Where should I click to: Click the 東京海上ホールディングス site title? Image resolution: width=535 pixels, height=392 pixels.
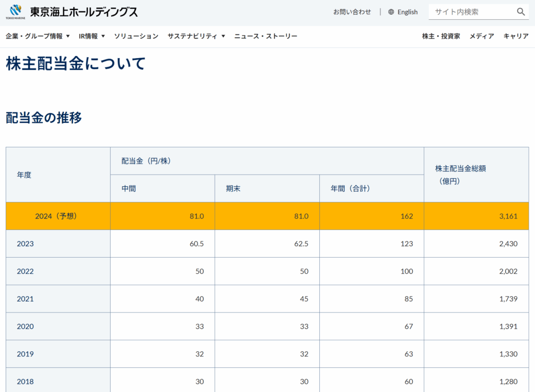click(84, 12)
